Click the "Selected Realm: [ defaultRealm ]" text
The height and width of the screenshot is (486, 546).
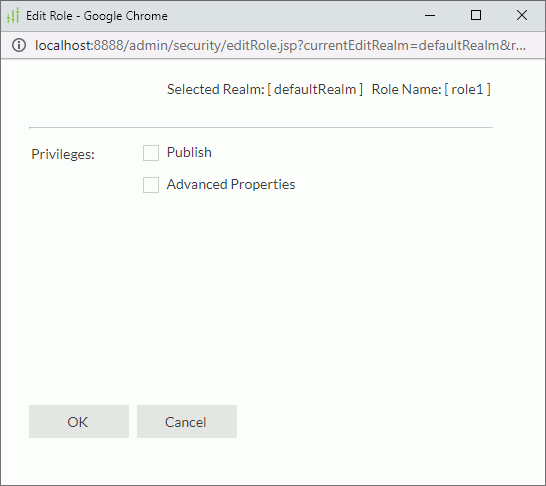coord(265,89)
